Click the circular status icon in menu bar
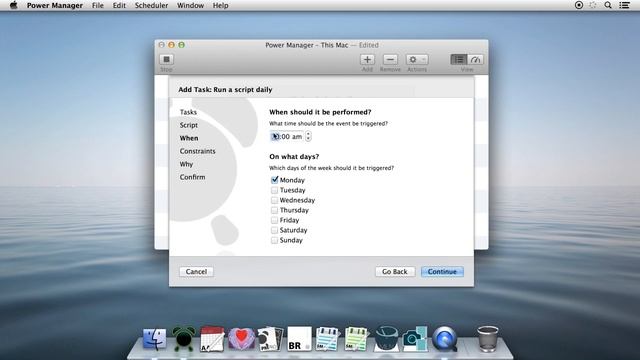Image resolution: width=640 pixels, height=360 pixels. (x=579, y=5)
